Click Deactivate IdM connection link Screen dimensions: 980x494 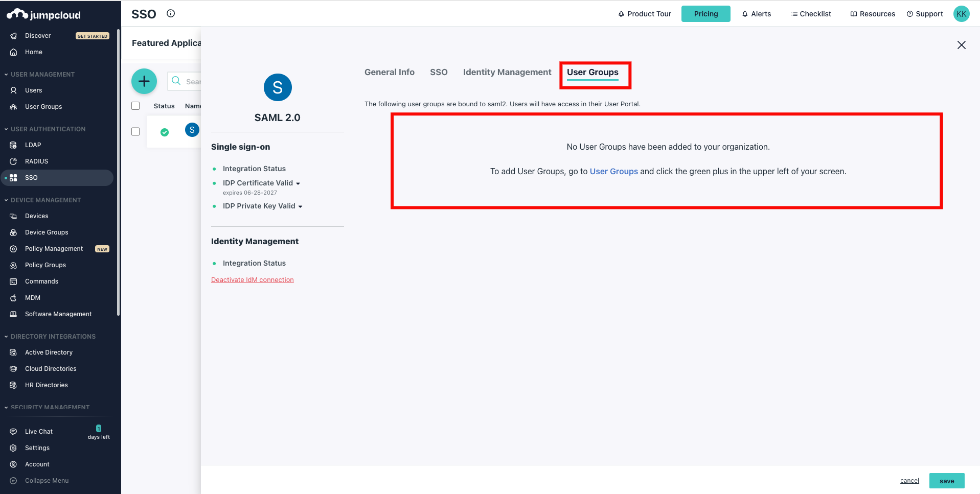[x=253, y=279]
